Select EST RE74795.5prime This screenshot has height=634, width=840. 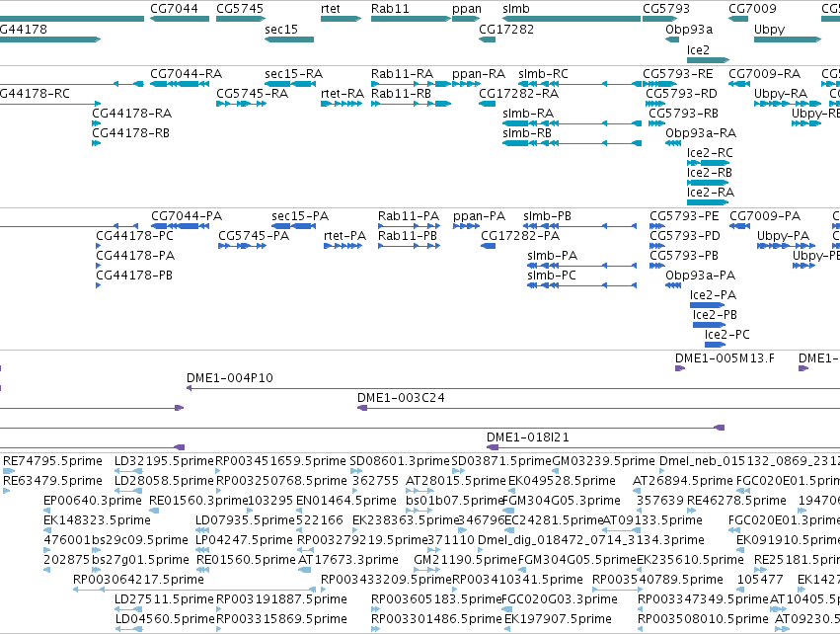(x=52, y=461)
